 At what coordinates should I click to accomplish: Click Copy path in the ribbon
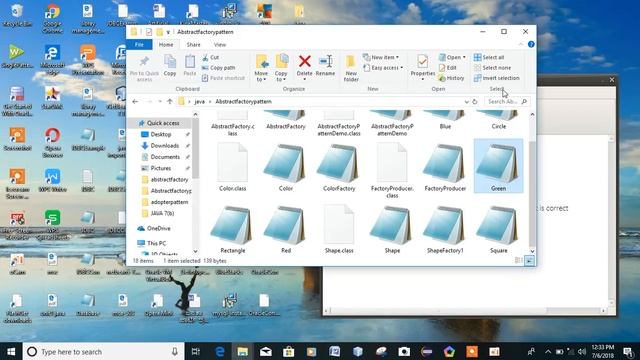pos(218,68)
